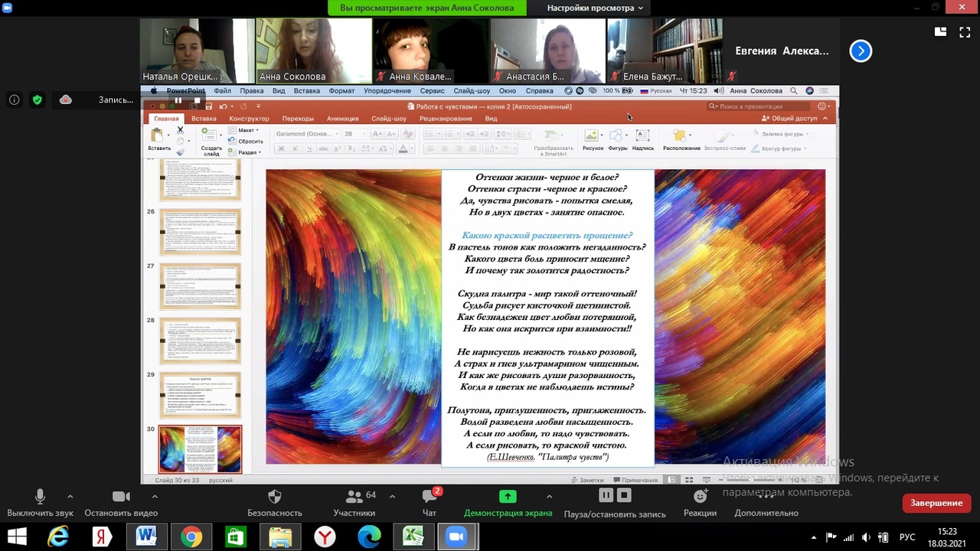Viewport: 980px width, 551px height.
Task: Open the Чат chat panel
Action: pyautogui.click(x=429, y=497)
